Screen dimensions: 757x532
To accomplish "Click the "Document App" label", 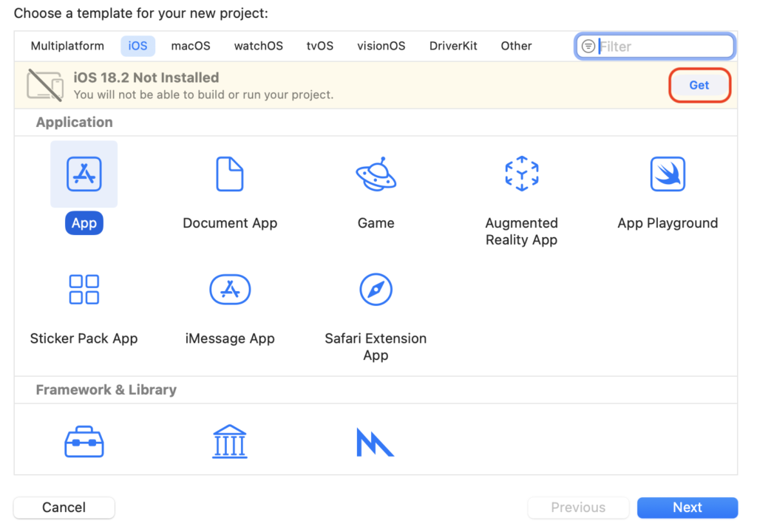I will (230, 223).
